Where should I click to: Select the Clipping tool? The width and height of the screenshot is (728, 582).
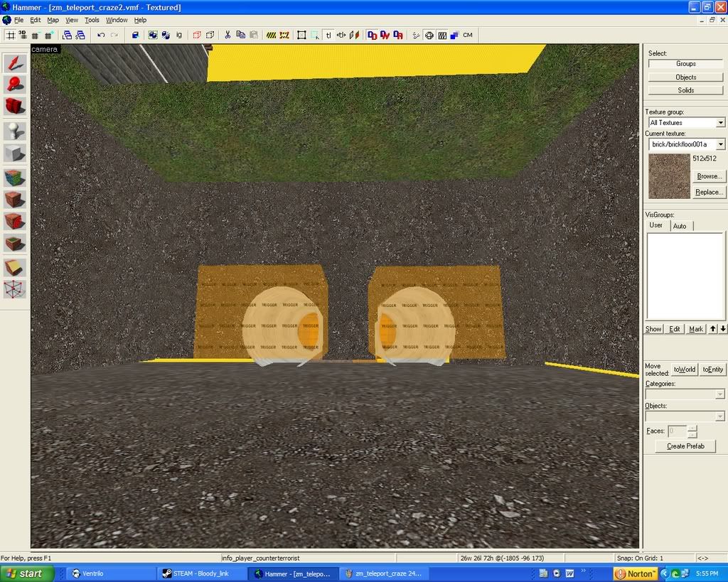(15, 267)
